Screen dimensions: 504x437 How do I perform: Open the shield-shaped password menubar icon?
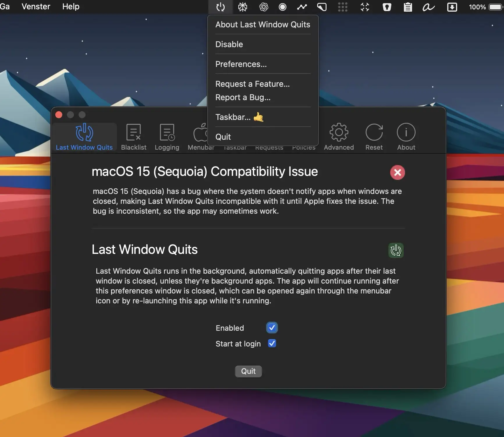387,7
